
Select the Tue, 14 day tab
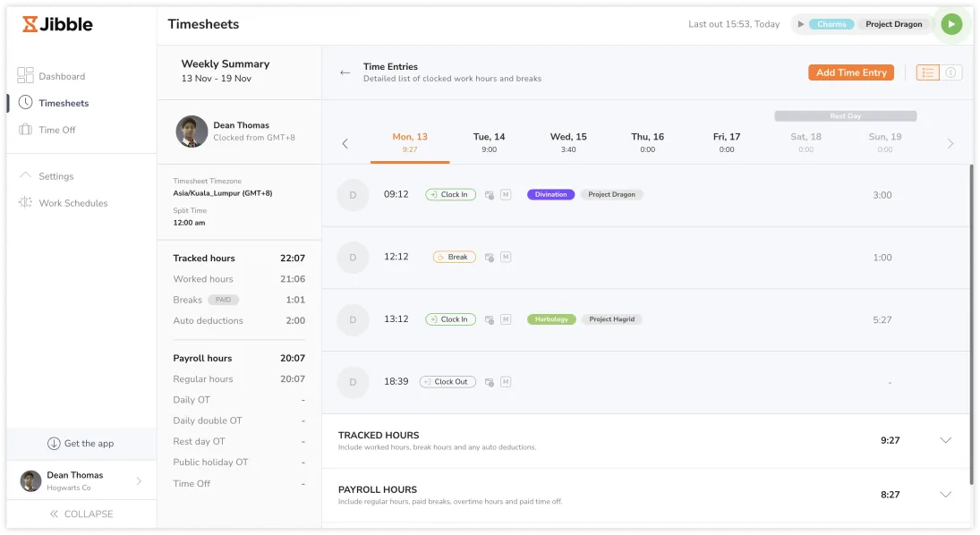click(x=489, y=142)
